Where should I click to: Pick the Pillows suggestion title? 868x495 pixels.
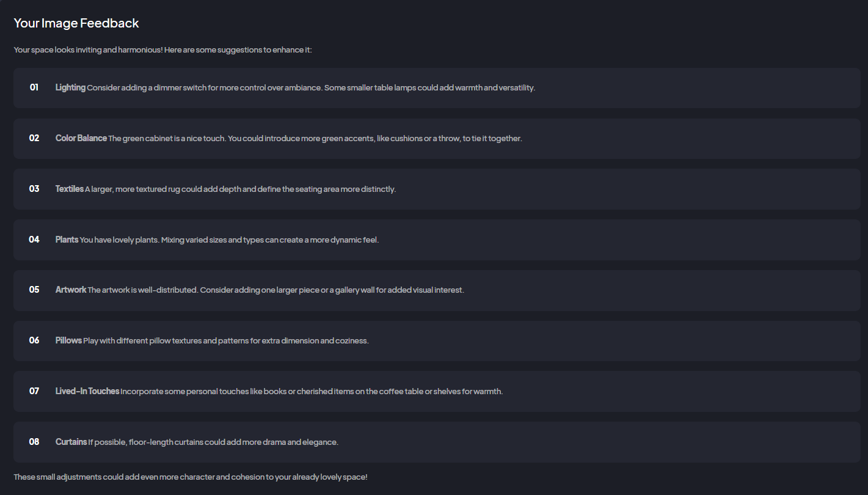(68, 340)
